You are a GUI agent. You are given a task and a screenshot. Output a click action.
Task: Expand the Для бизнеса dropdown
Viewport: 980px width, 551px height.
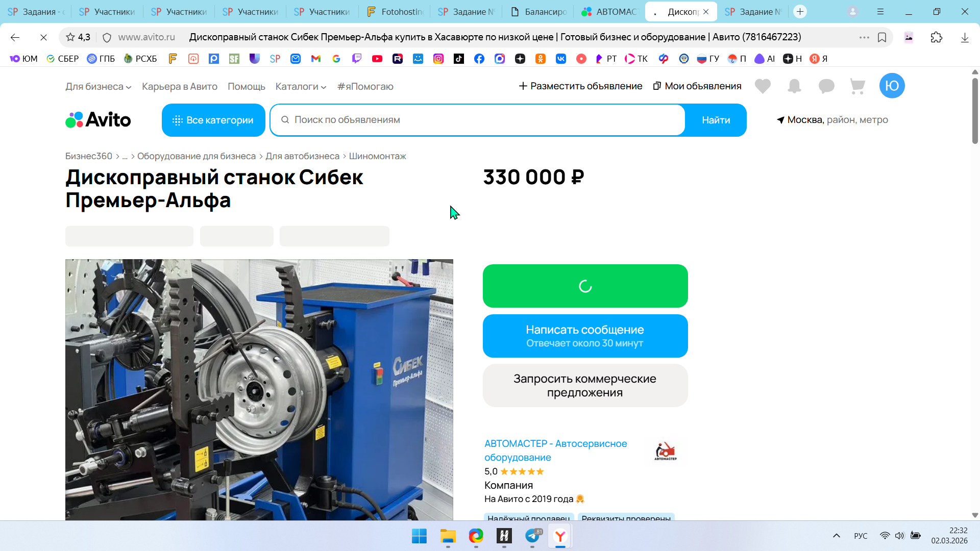[98, 87]
